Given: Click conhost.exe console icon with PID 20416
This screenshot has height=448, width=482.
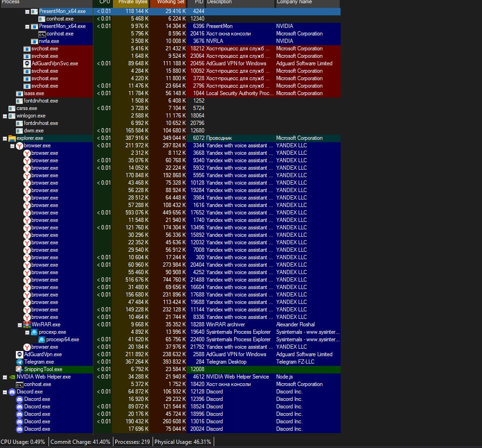Looking at the screenshot, I should (42, 34).
